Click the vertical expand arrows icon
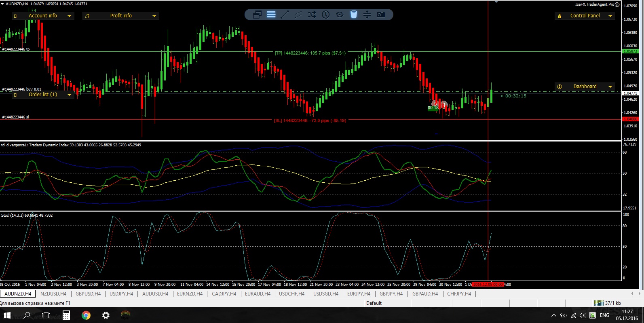This screenshot has width=644, height=323. 367,15
